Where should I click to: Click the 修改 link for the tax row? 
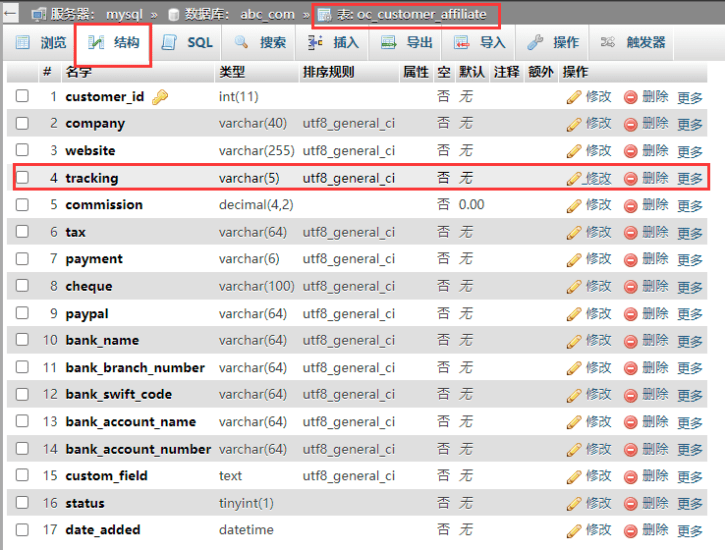coord(598,232)
